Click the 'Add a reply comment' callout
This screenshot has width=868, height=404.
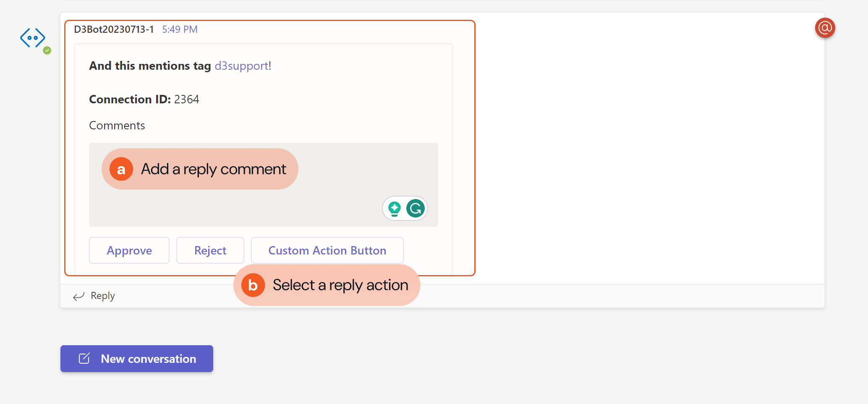coord(214,169)
